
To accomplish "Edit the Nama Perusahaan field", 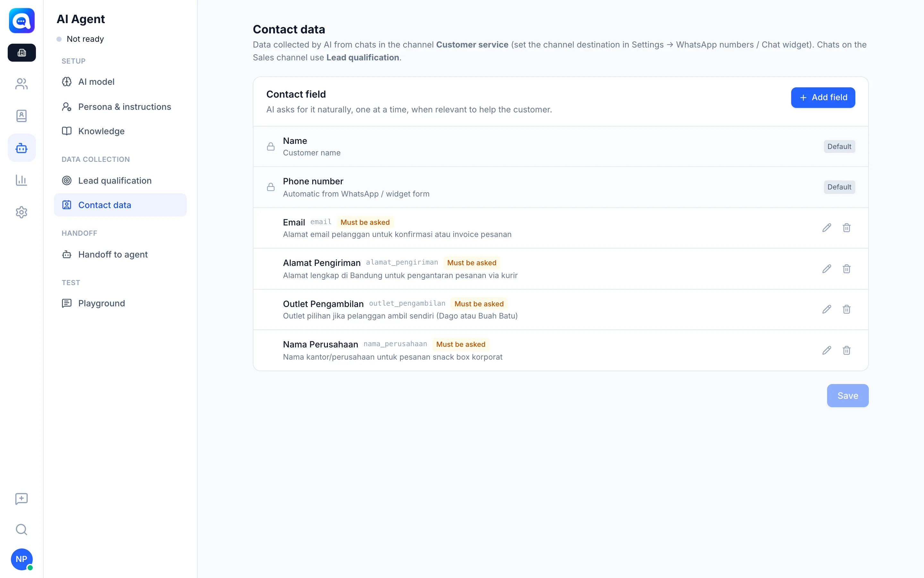I will 827,351.
